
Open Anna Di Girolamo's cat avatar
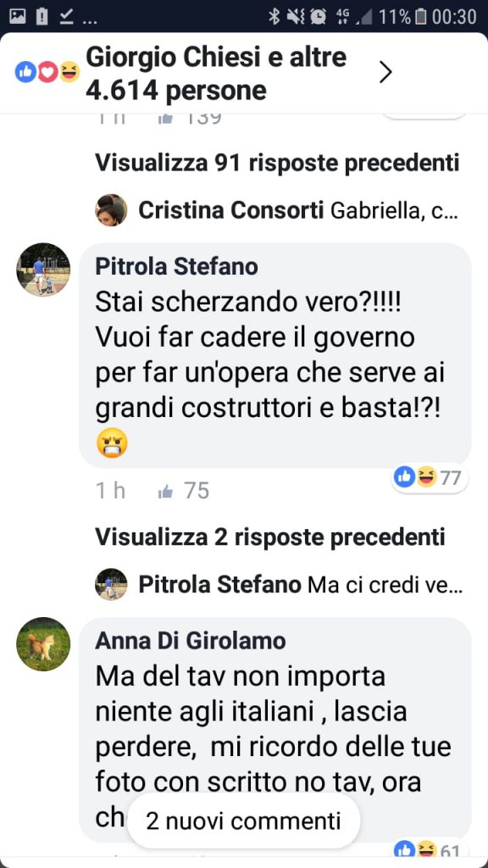(43, 644)
